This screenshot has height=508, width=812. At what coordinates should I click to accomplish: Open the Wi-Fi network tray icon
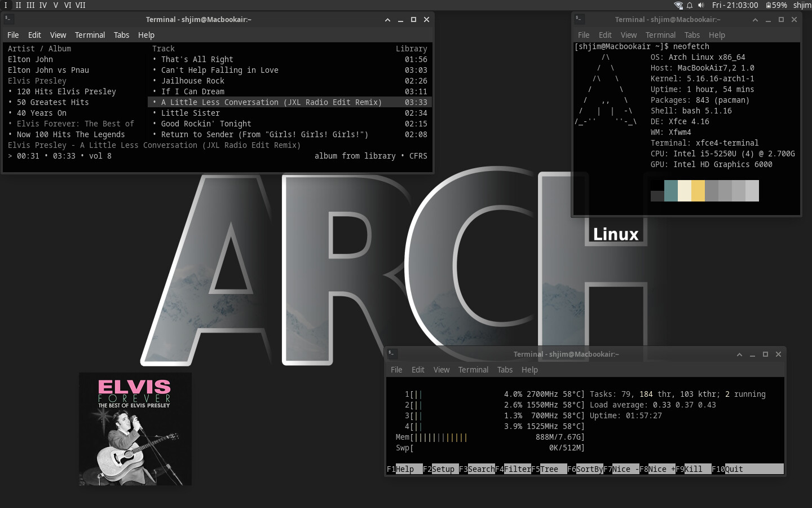click(x=678, y=5)
